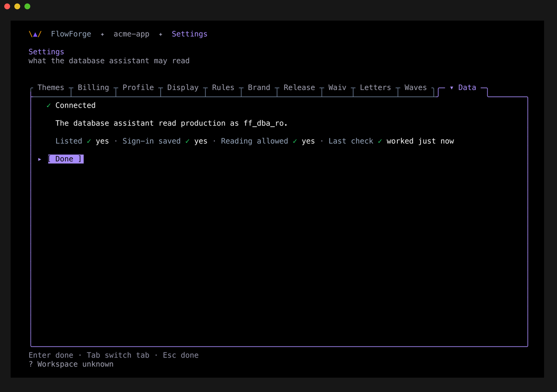Click the Settings heading
Screen dimensions: 557x392
[x=46, y=51]
